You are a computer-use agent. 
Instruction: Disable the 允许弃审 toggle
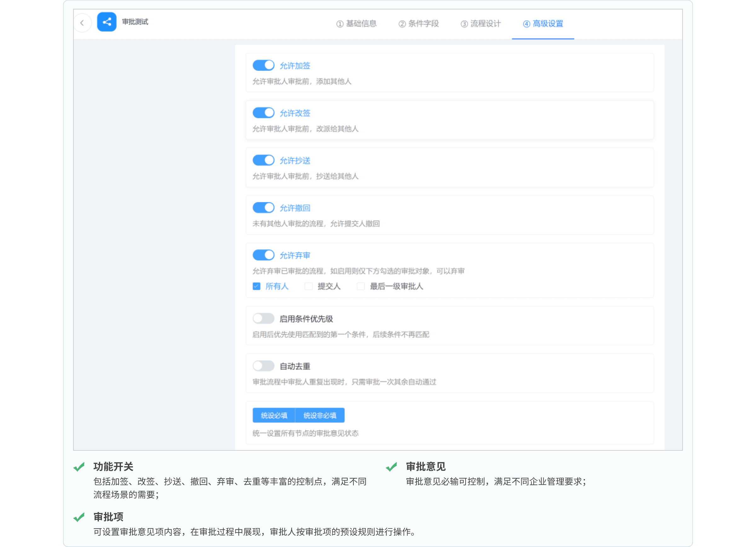point(263,255)
